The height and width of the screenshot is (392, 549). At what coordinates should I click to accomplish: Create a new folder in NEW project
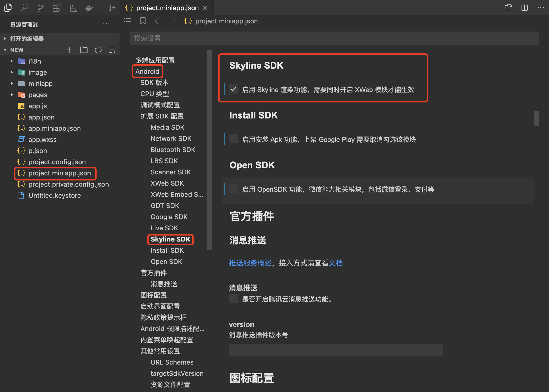point(84,50)
